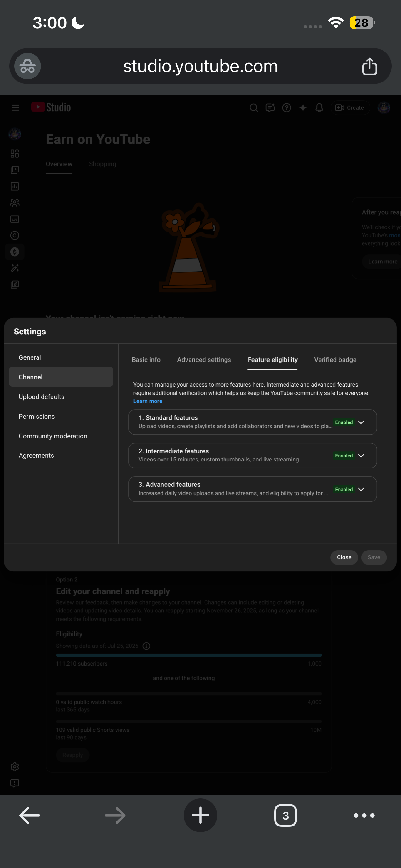Open Analytics bar chart icon in the sidebar
The height and width of the screenshot is (868, 401).
click(x=15, y=186)
